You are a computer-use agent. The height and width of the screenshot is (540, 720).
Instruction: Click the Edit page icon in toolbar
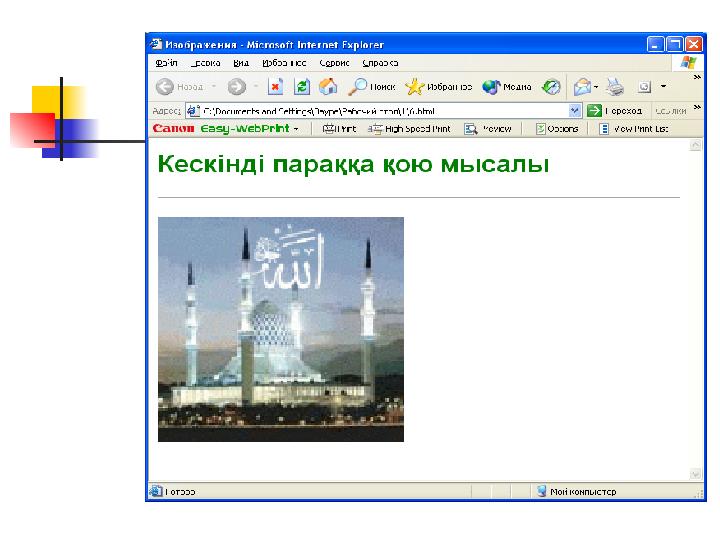[x=644, y=86]
